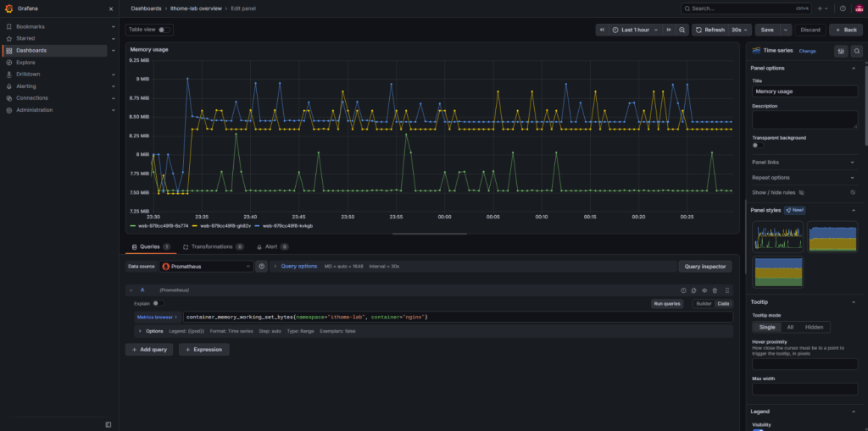The width and height of the screenshot is (868, 431).
Task: Expand the Dashboards sidebar section chevron
Action: [x=114, y=50]
